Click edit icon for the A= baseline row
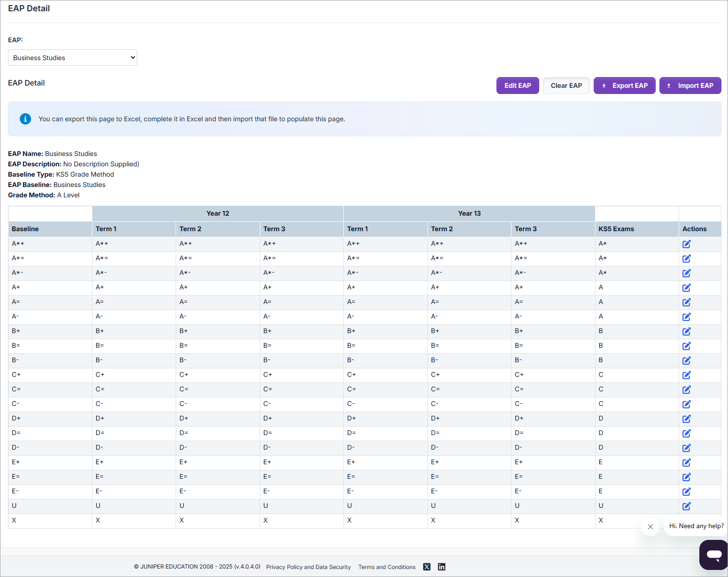This screenshot has width=728, height=577. pyautogui.click(x=686, y=302)
